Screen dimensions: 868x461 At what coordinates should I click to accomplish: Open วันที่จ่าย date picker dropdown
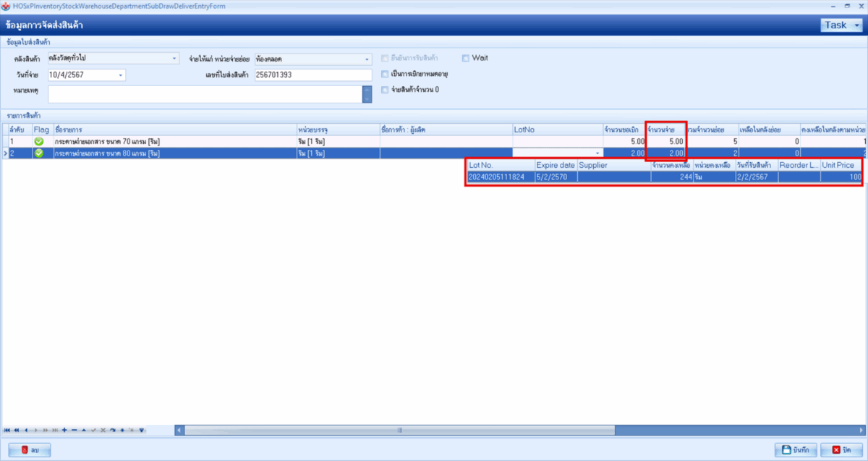(x=120, y=75)
